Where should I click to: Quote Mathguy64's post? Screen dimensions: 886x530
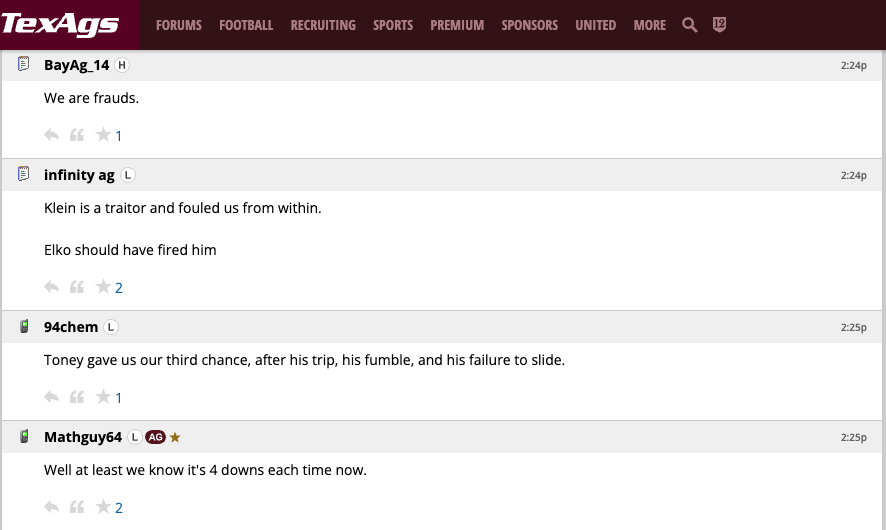77,507
